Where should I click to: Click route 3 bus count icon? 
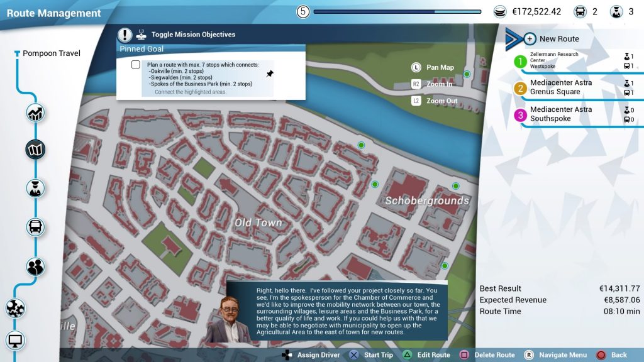(x=626, y=119)
